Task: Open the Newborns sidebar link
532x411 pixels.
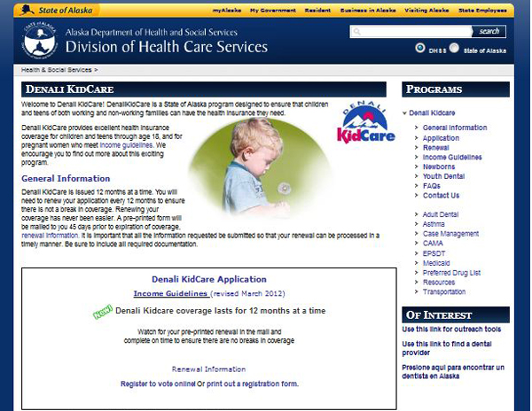Action: pyautogui.click(x=439, y=167)
